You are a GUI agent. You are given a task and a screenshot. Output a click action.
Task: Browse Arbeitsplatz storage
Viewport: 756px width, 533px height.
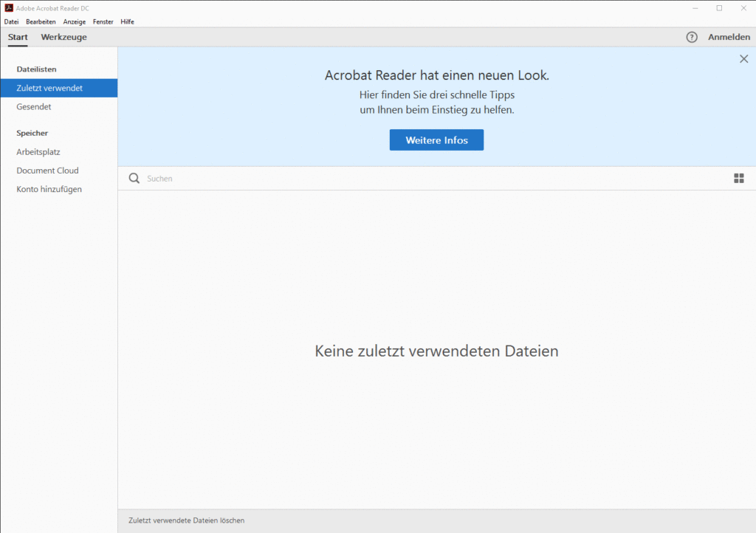(x=38, y=152)
